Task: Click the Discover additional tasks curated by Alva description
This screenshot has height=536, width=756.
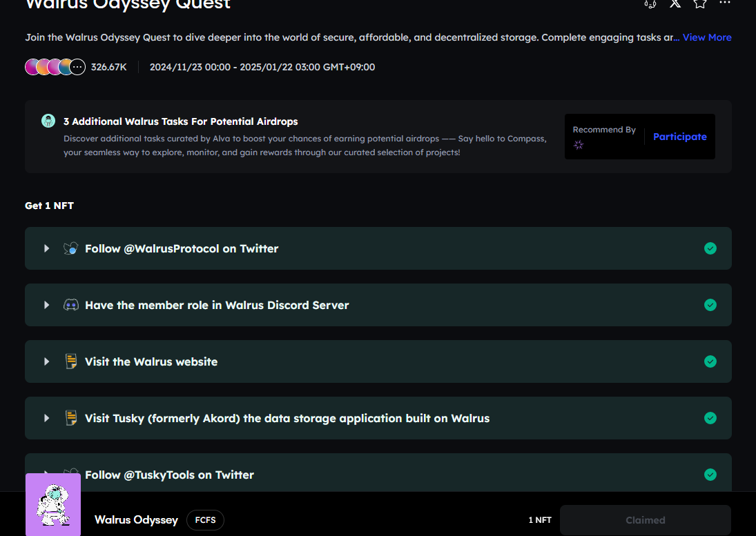Action: [x=305, y=146]
